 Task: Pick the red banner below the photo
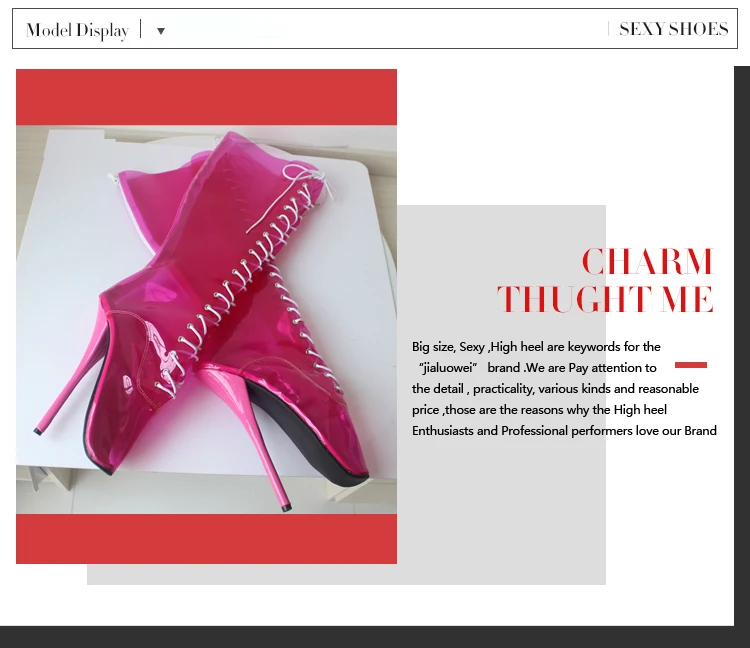(206, 539)
